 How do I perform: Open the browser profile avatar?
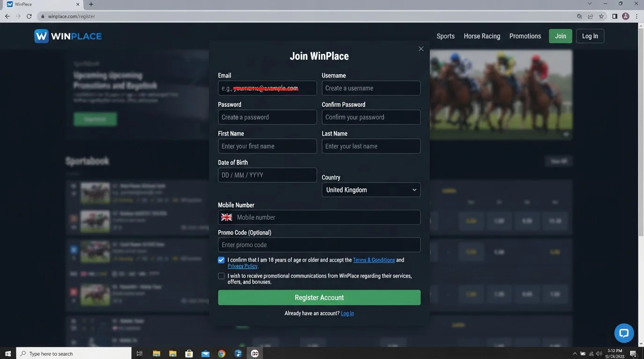(626, 16)
